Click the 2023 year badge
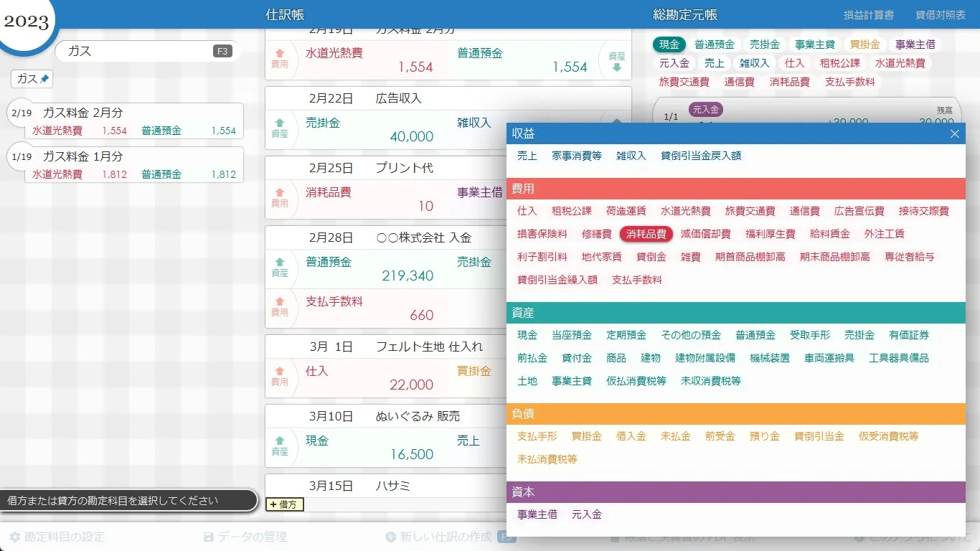 (x=26, y=21)
